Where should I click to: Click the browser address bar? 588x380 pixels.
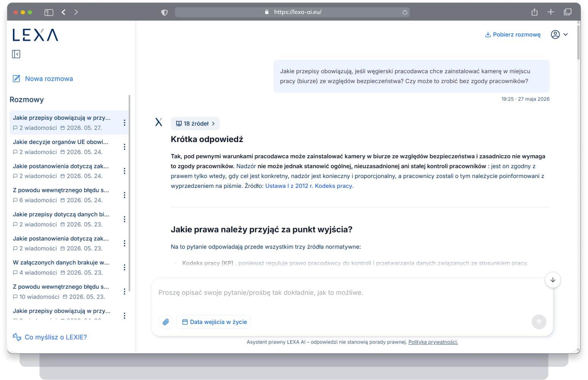click(x=292, y=12)
